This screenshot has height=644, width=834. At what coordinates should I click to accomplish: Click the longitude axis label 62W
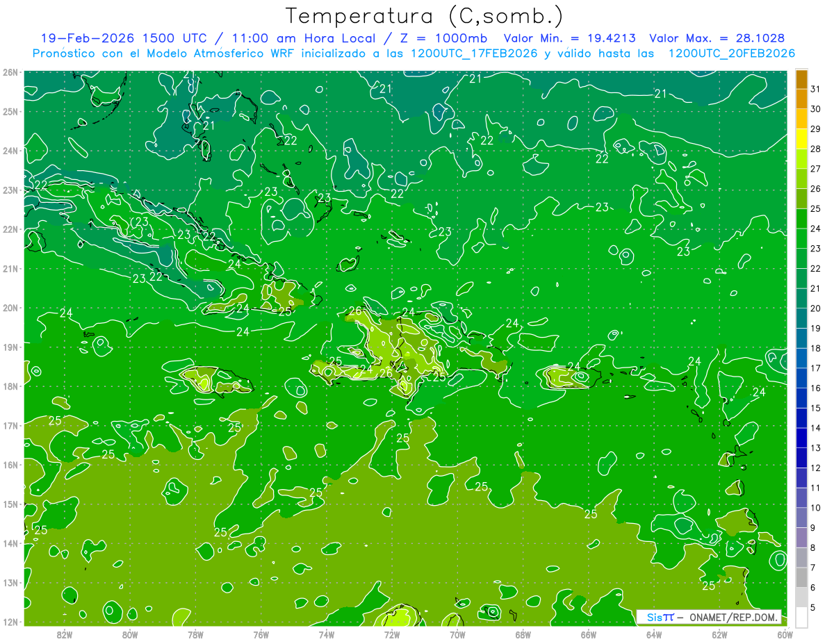(719, 634)
